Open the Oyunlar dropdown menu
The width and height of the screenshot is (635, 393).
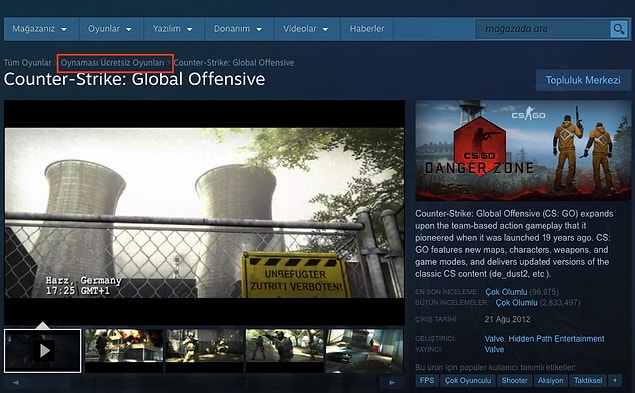(x=110, y=29)
